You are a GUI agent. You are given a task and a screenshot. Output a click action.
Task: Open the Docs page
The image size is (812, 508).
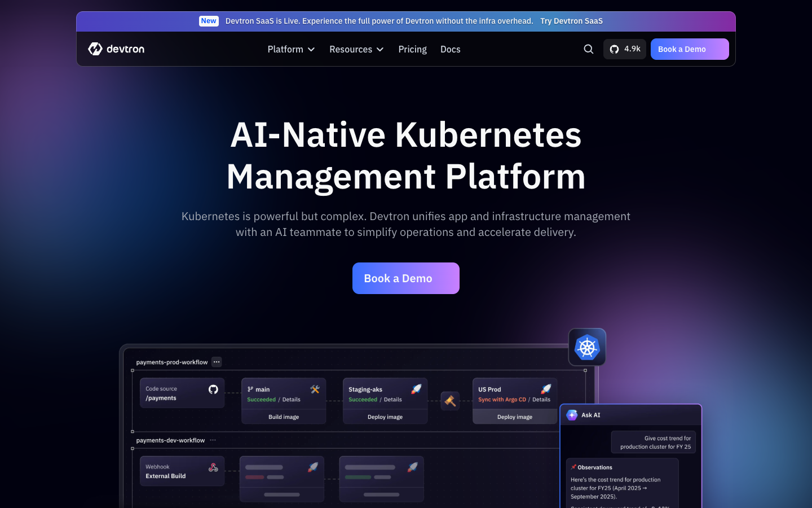[x=451, y=49]
